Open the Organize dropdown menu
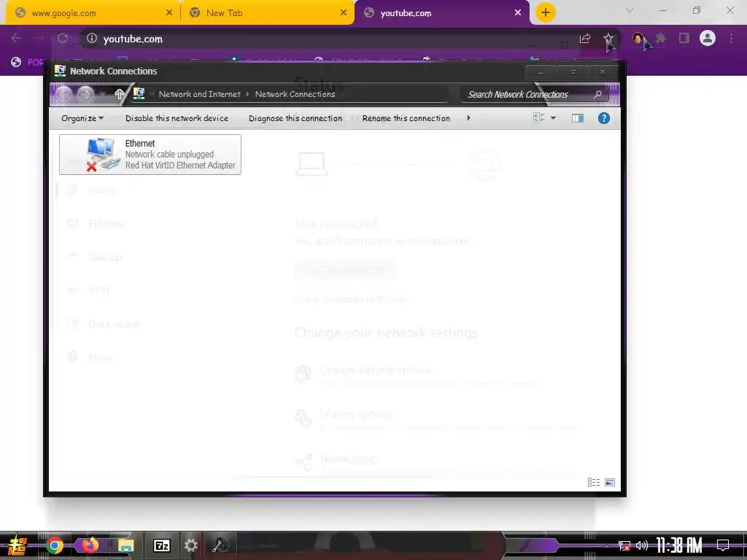The image size is (747, 560). (x=82, y=118)
